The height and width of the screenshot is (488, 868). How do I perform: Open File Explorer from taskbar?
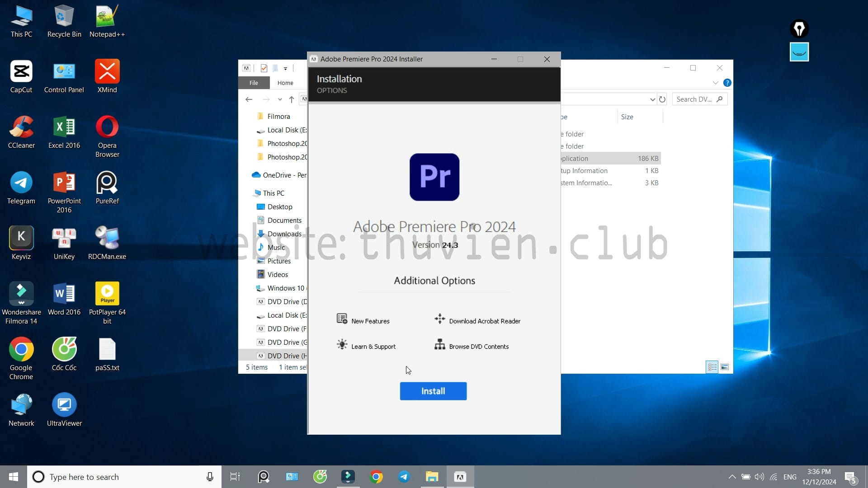pos(432,477)
